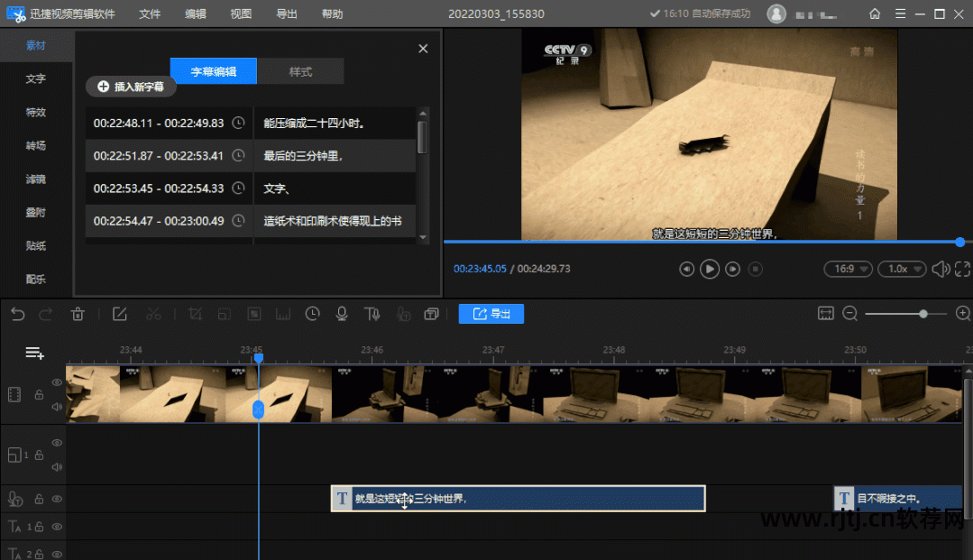Delete the selected clip with the trash icon
The width and height of the screenshot is (973, 560).
point(78,314)
